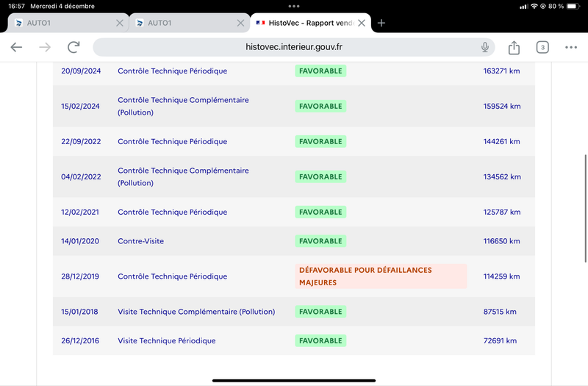Viewport: 588px width, 386px height.
Task: Close the HistoVec tab
Action: [362, 23]
